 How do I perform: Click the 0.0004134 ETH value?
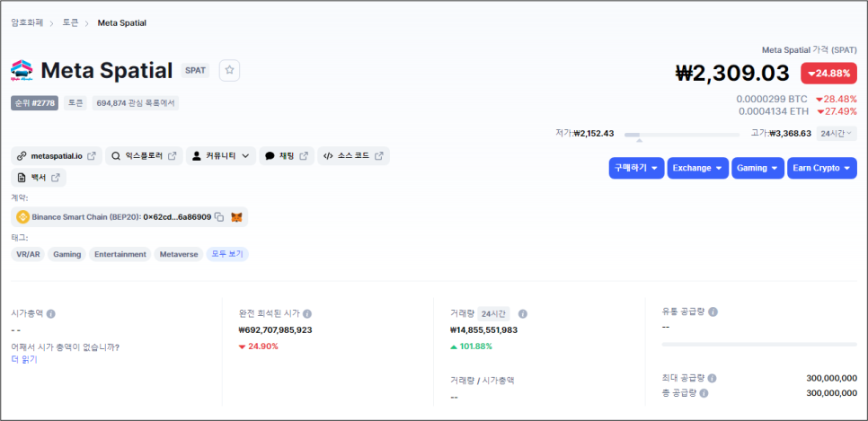pyautogui.click(x=774, y=111)
